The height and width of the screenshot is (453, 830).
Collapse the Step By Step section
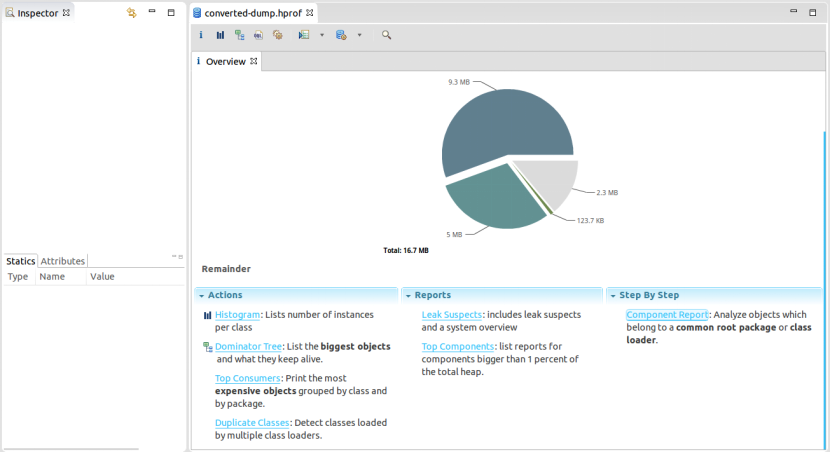[x=613, y=296]
